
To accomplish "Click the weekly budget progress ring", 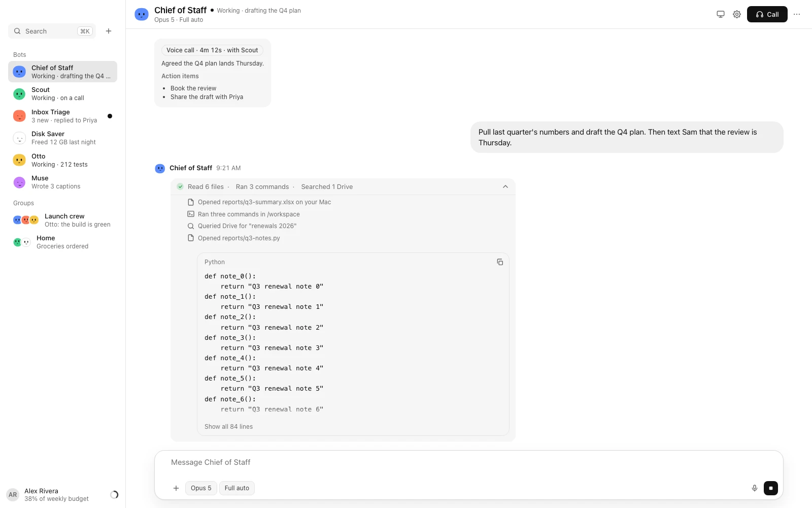I will [x=114, y=495].
